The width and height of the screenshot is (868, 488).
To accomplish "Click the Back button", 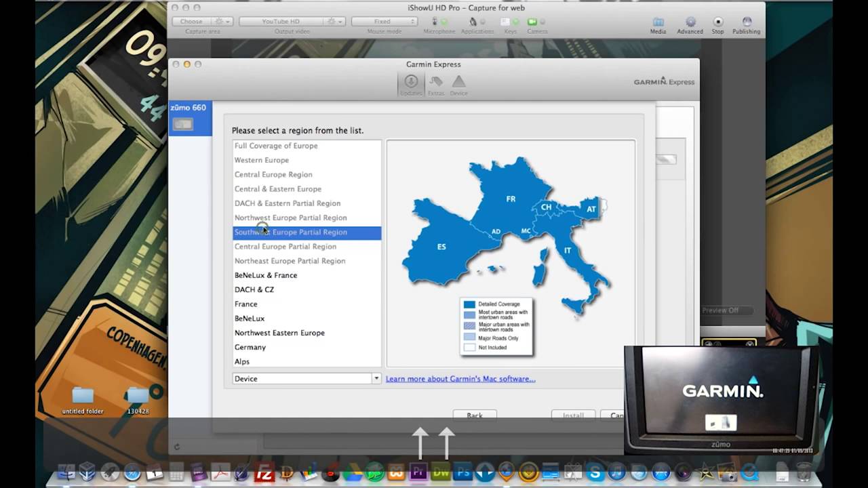I will pyautogui.click(x=475, y=415).
